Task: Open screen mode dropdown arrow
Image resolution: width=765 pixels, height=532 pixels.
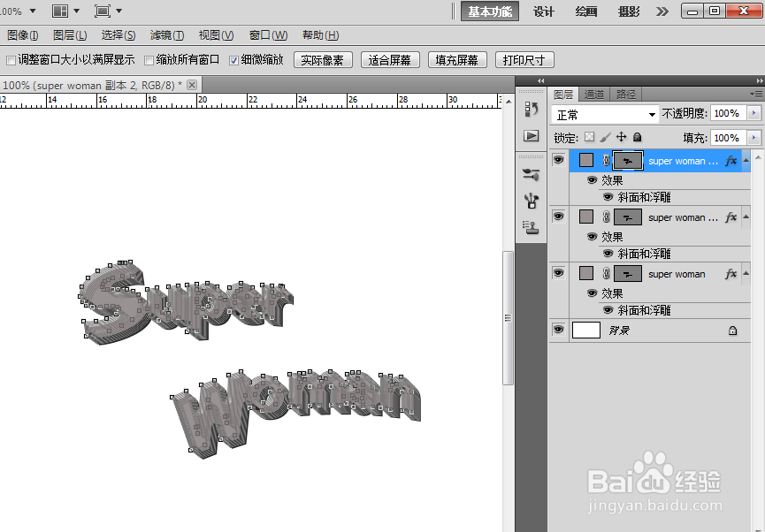Action: coord(119,11)
